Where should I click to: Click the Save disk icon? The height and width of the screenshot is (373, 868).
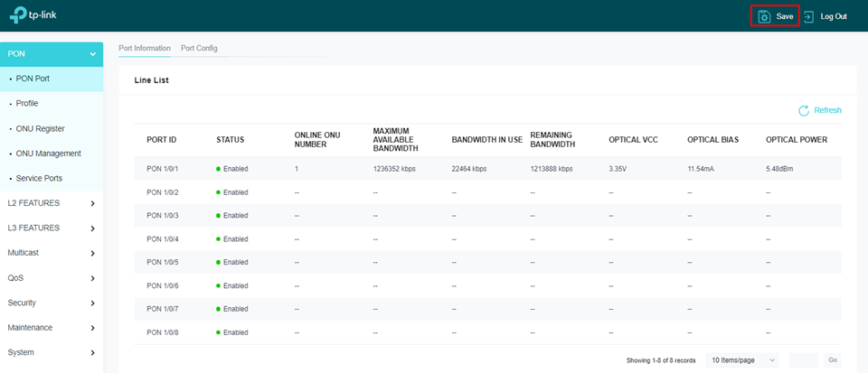click(x=764, y=16)
